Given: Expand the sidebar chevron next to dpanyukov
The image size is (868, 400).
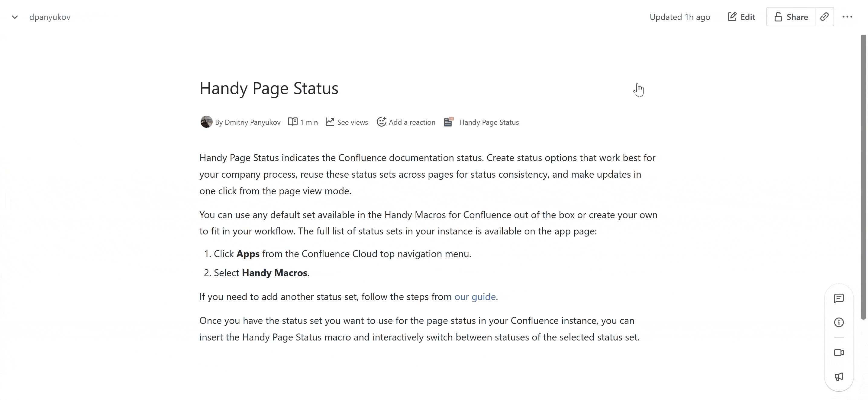Looking at the screenshot, I should (15, 17).
